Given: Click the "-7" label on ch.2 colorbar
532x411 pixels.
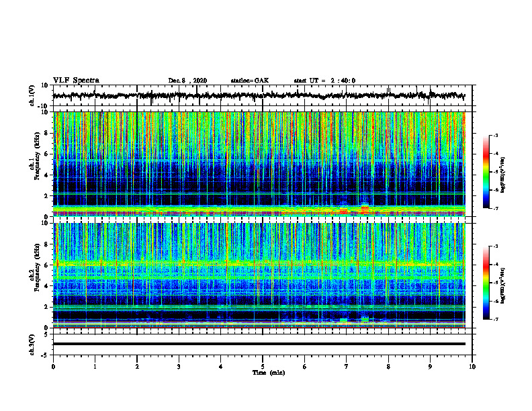Looking at the screenshot, I should tap(496, 319).
